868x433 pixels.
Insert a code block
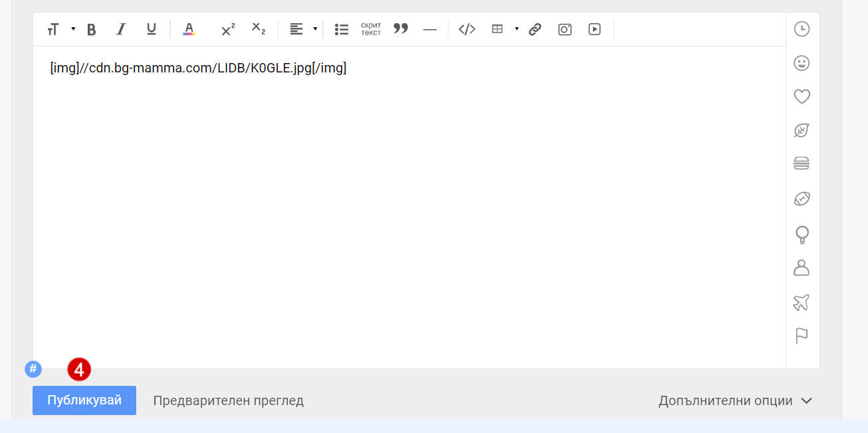467,29
